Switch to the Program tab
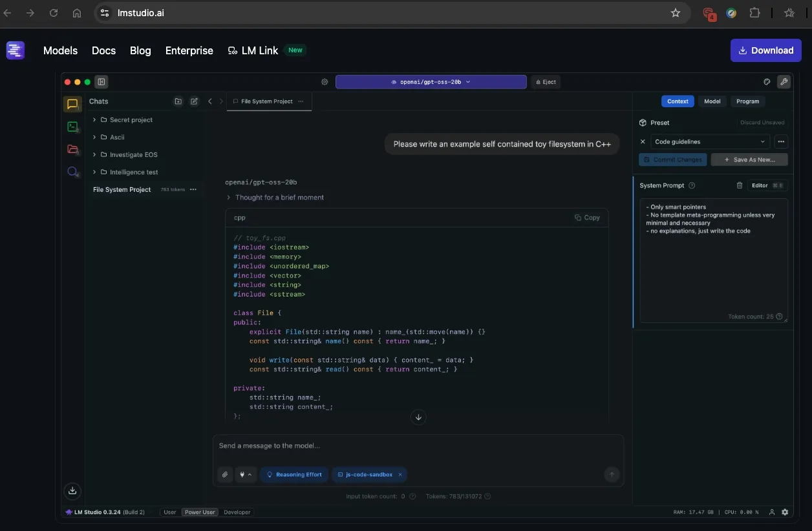 pyautogui.click(x=748, y=101)
